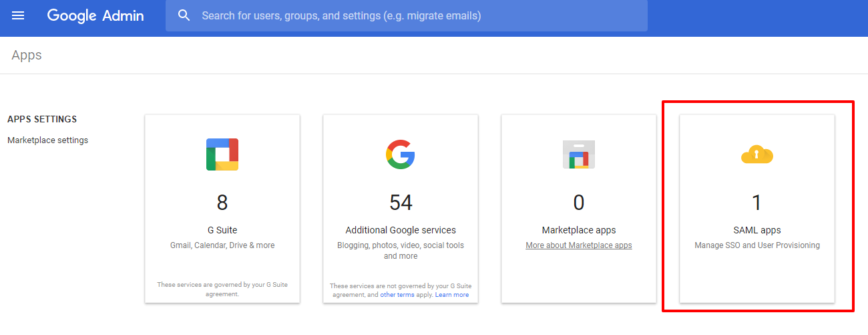This screenshot has width=868, height=335.
Task: Click the 'Learn more' link
Action: click(x=452, y=295)
